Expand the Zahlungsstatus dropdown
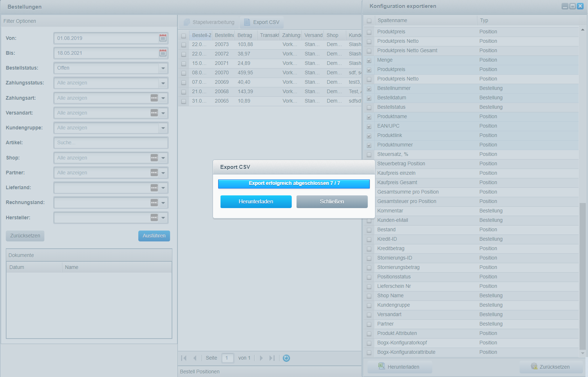This screenshot has width=588, height=377. (163, 83)
